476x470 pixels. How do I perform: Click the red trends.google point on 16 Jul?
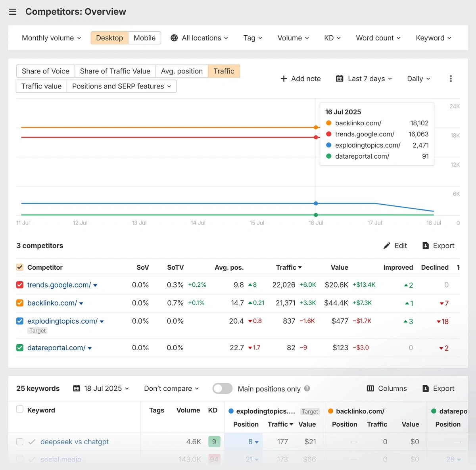[x=316, y=137]
